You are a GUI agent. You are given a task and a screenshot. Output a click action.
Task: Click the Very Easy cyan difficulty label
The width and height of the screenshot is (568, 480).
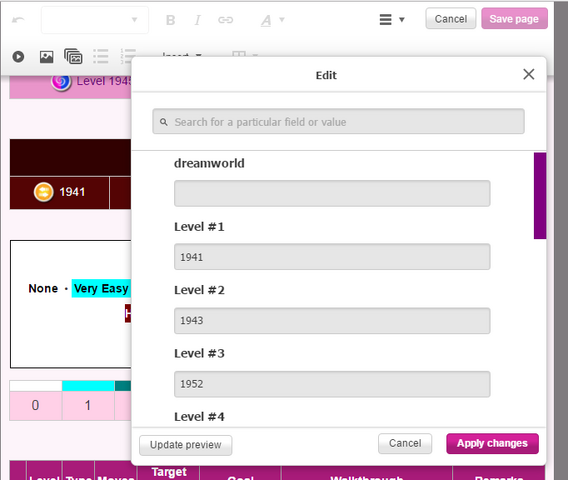(101, 288)
